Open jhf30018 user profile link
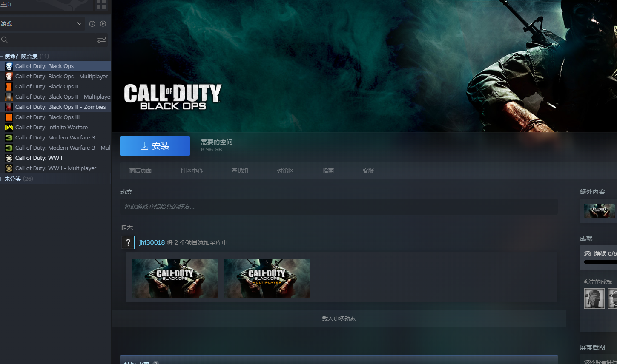Screen dimensions: 617x364 click(152, 242)
